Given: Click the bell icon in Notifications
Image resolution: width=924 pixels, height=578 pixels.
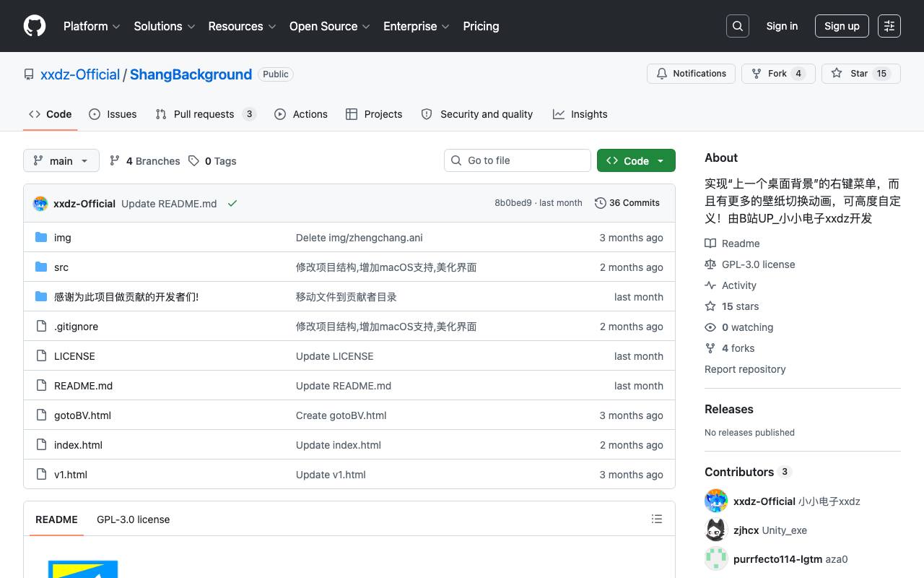Looking at the screenshot, I should [x=662, y=74].
